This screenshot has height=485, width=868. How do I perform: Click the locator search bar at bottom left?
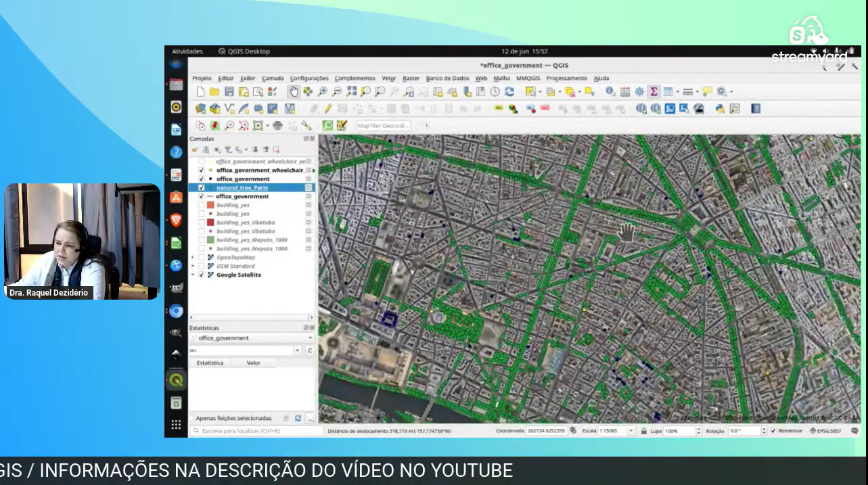pyautogui.click(x=256, y=431)
